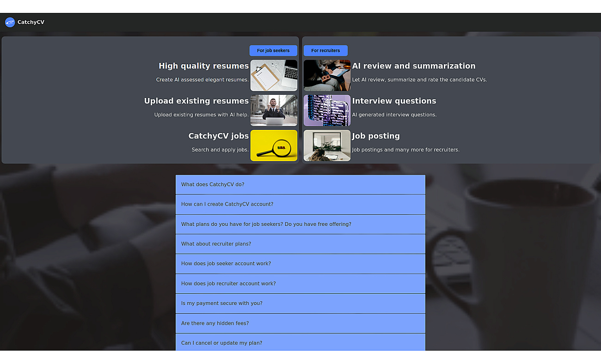Click the Upload existing resumes heading

pyautogui.click(x=196, y=101)
